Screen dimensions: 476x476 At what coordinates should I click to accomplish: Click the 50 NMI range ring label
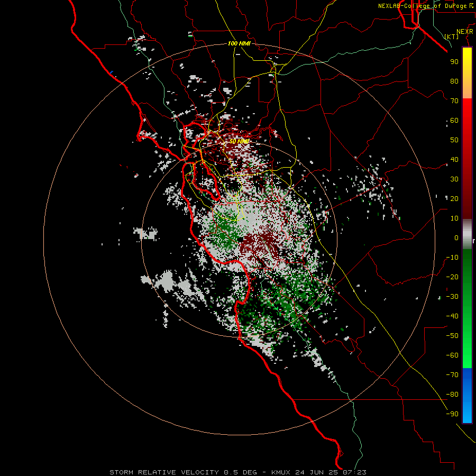click(239, 141)
